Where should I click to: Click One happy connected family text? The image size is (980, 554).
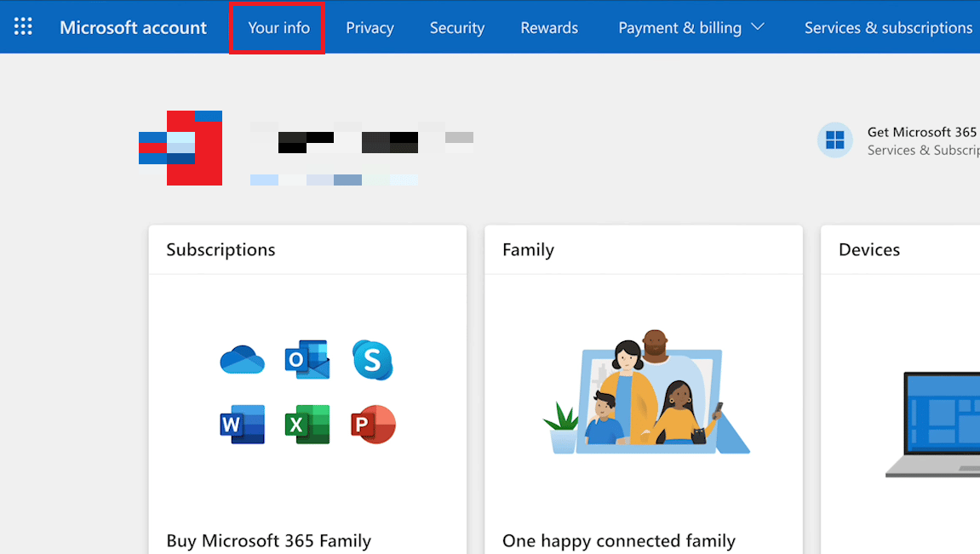point(619,541)
